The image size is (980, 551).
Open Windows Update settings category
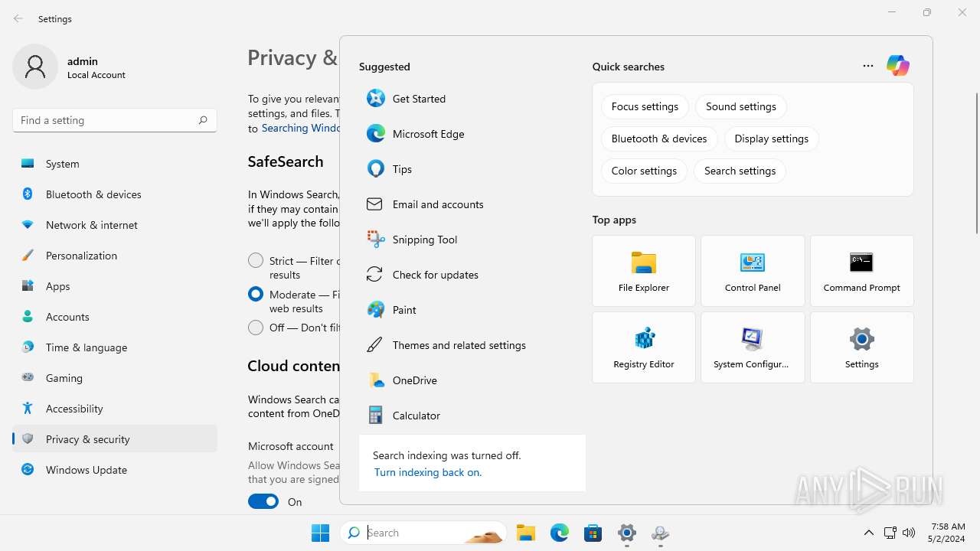pyautogui.click(x=115, y=470)
